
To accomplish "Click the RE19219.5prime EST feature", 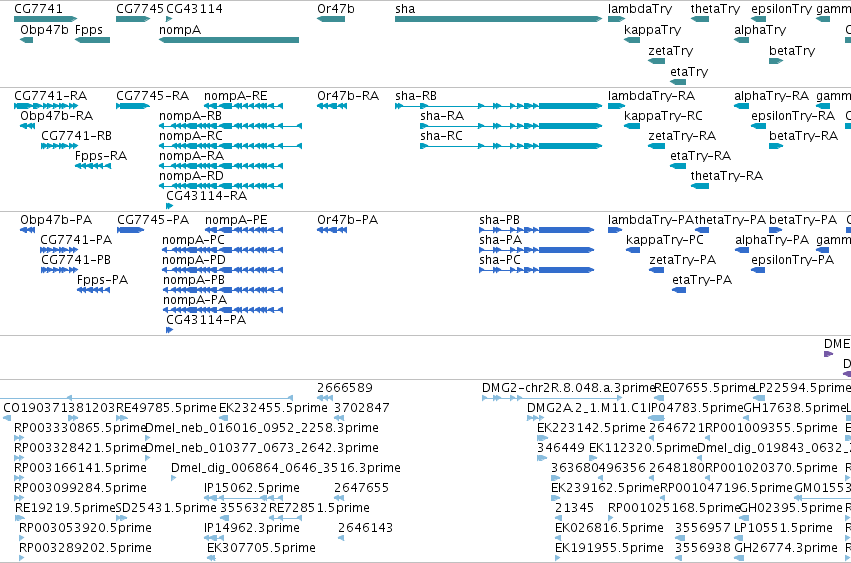I will (20, 518).
